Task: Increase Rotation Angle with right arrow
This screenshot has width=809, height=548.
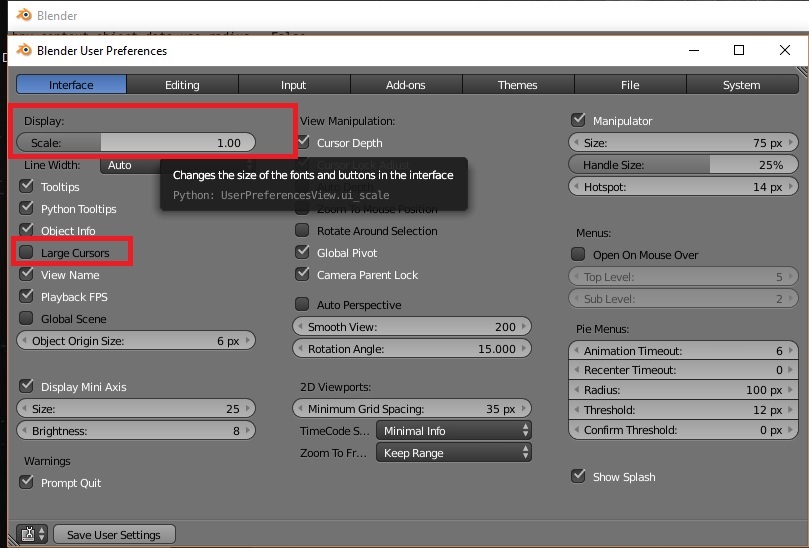Action: pos(524,349)
